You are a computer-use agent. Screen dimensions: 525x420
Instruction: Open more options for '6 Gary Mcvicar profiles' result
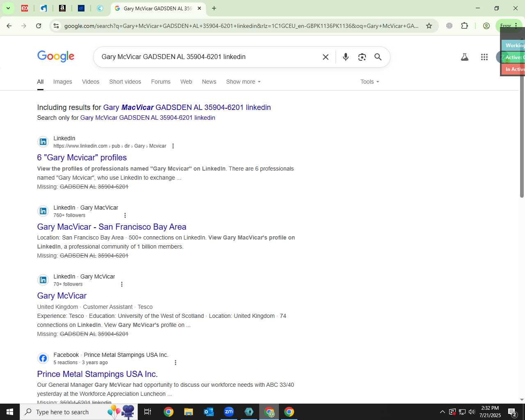point(173,146)
